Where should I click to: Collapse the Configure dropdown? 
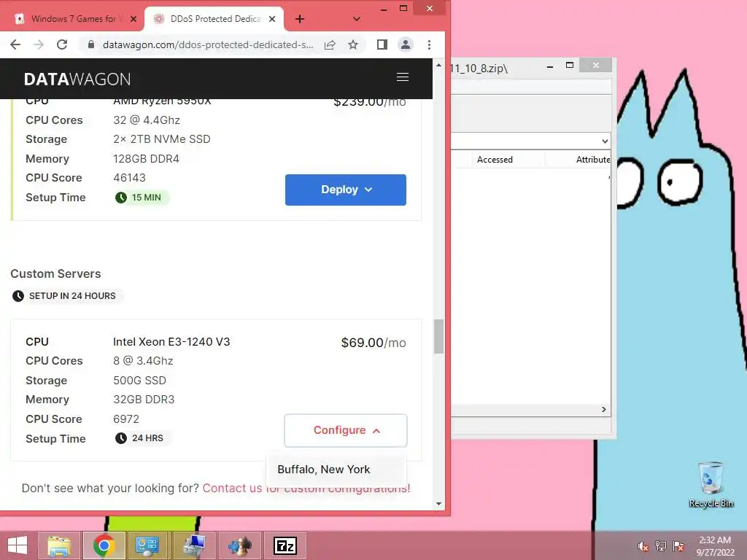pos(346,430)
